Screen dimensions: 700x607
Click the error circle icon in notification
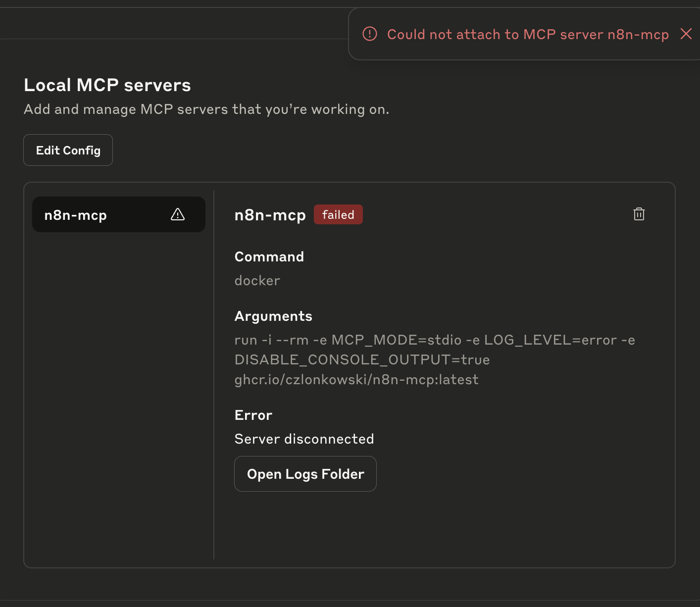pyautogui.click(x=370, y=34)
